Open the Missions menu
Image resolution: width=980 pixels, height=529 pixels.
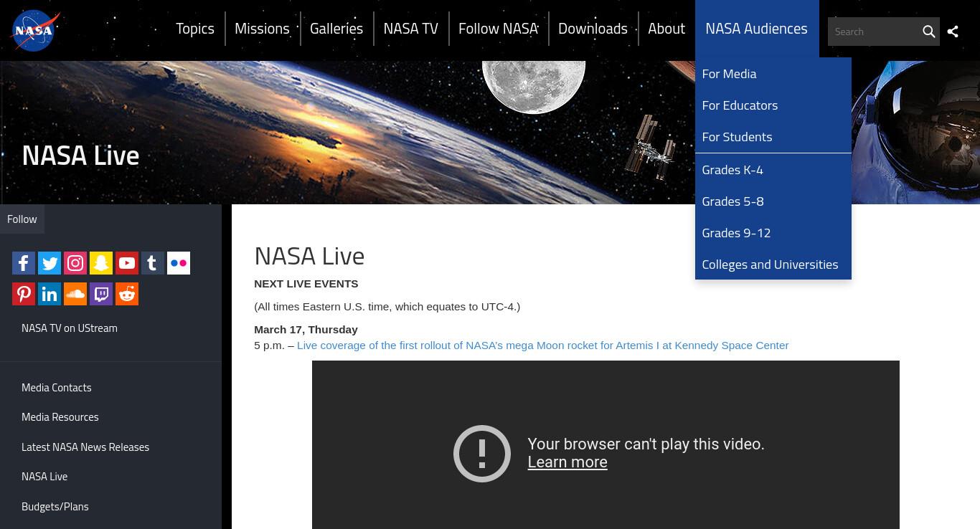[x=262, y=29]
